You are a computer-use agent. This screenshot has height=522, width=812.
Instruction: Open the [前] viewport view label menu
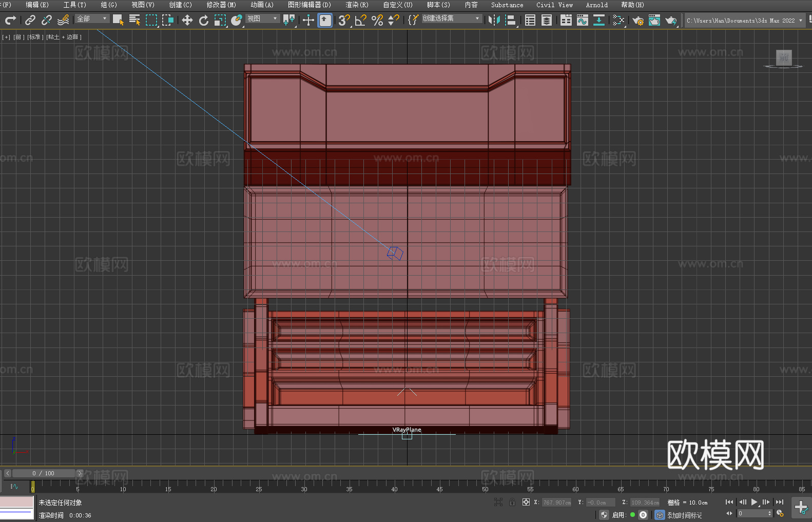click(18, 37)
